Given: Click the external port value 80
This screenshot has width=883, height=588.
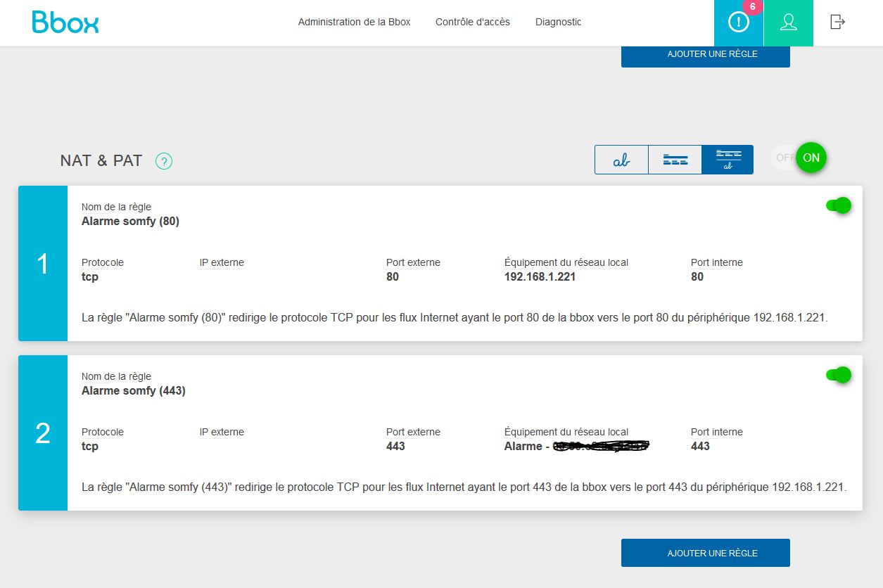Looking at the screenshot, I should 393,277.
